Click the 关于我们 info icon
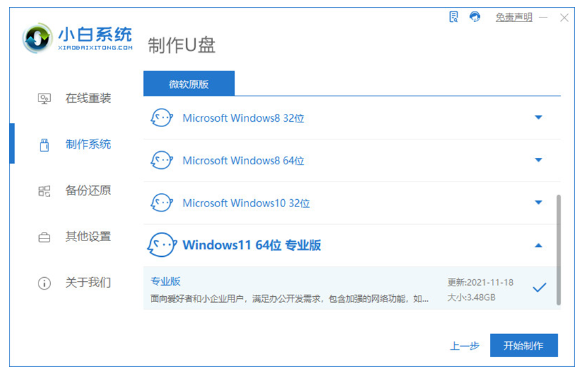Viewport: 586px width, 374px height. click(44, 283)
